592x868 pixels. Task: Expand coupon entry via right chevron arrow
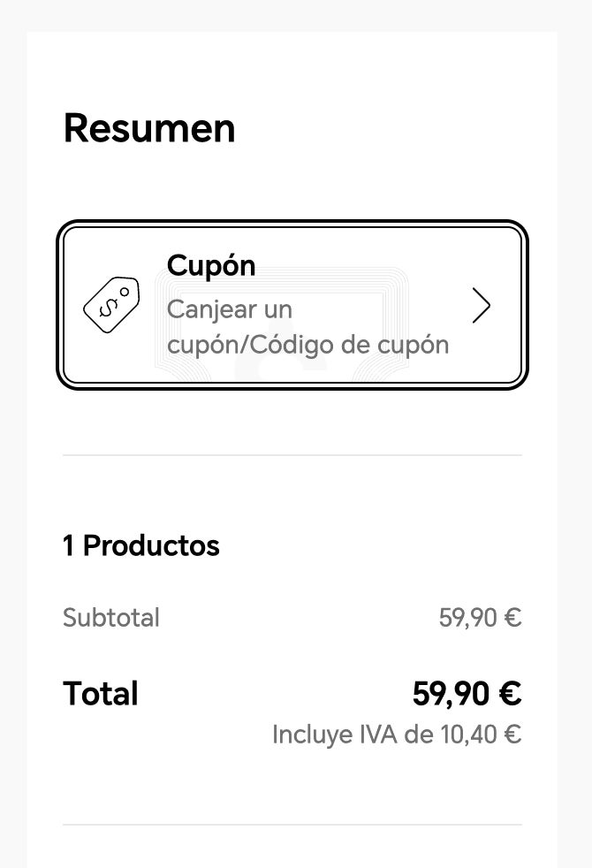pyautogui.click(x=481, y=306)
